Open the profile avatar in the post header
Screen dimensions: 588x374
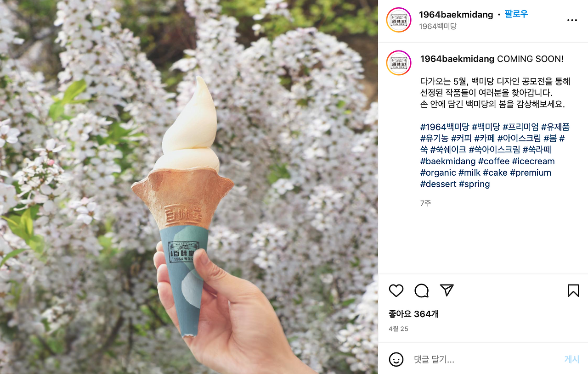tap(399, 20)
